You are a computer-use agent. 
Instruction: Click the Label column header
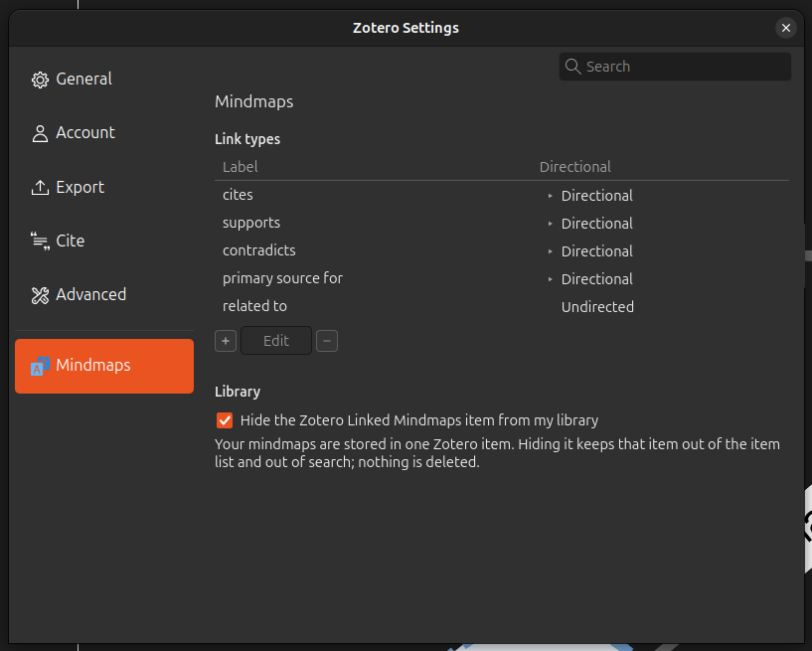(240, 167)
